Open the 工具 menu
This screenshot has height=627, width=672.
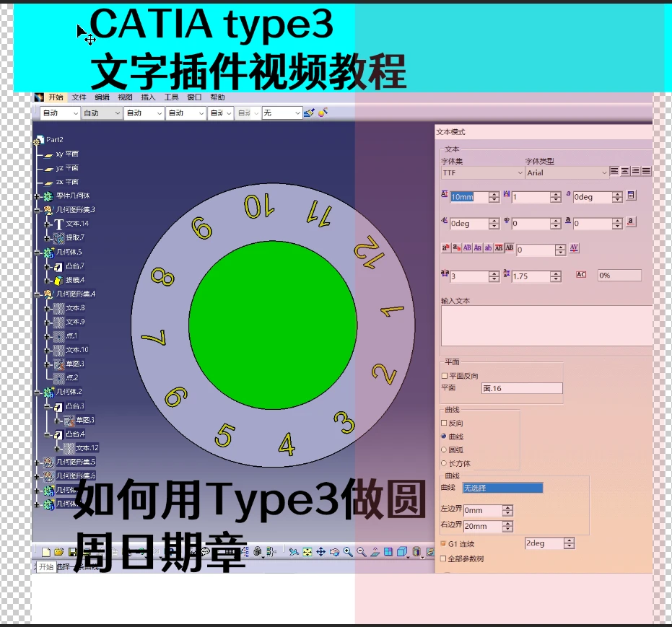(172, 97)
